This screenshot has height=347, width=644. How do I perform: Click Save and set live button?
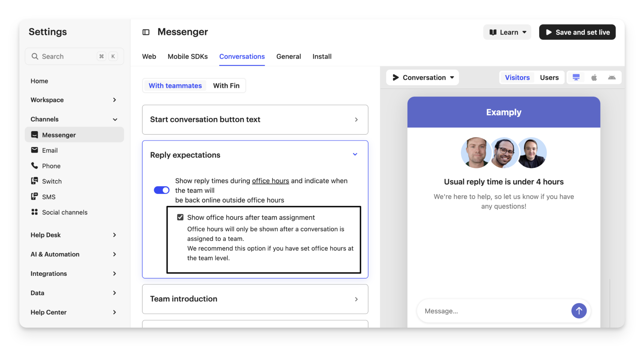click(x=577, y=32)
